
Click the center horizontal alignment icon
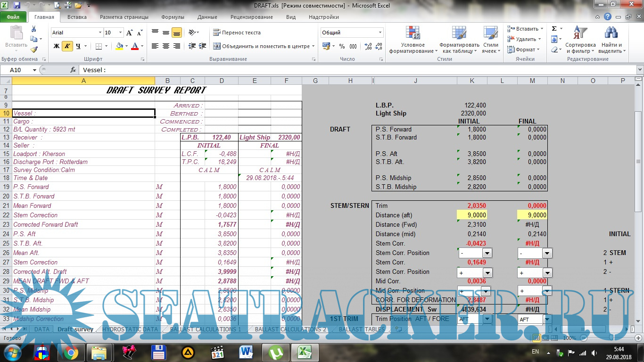click(166, 46)
